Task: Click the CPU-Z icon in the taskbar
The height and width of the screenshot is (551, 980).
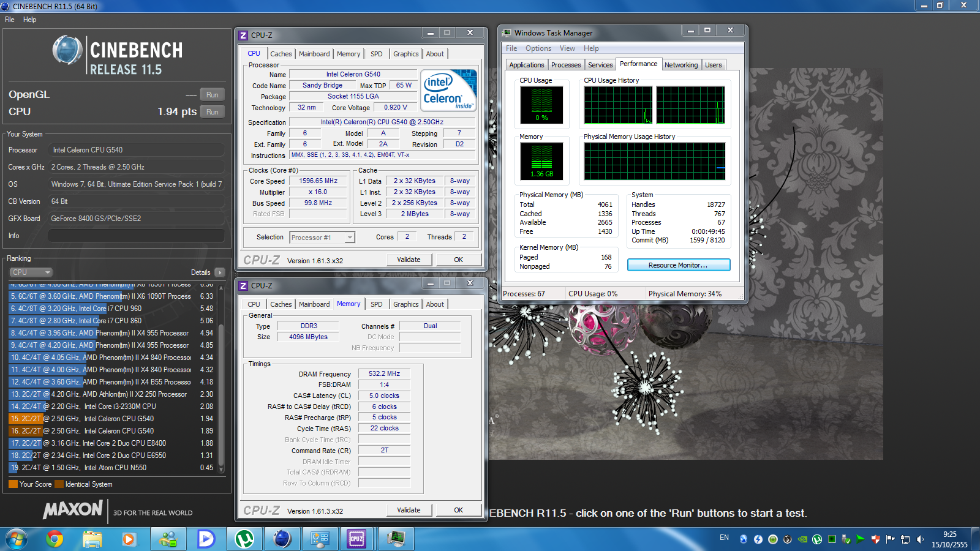Action: coord(356,539)
